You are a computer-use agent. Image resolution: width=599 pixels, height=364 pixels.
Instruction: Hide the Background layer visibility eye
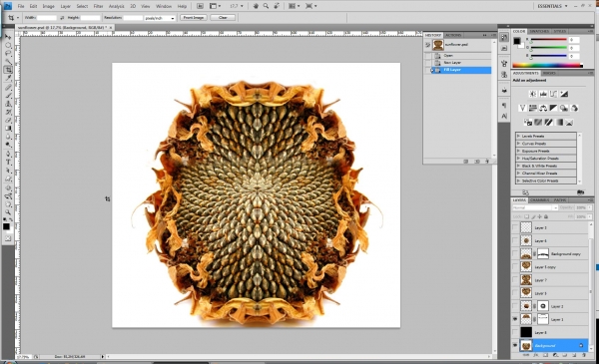point(515,346)
